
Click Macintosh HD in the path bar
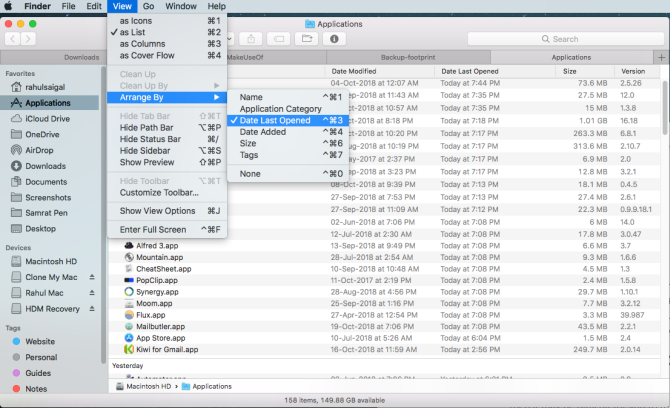(x=144, y=386)
